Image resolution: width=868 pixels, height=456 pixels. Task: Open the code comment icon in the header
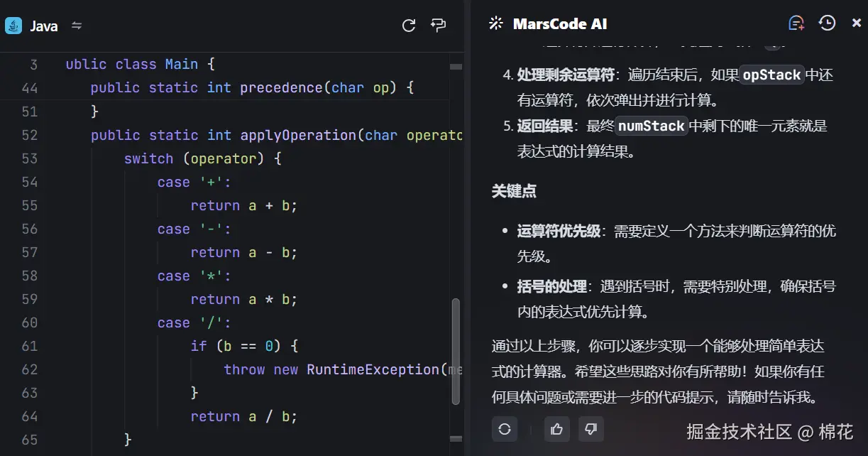(x=438, y=25)
